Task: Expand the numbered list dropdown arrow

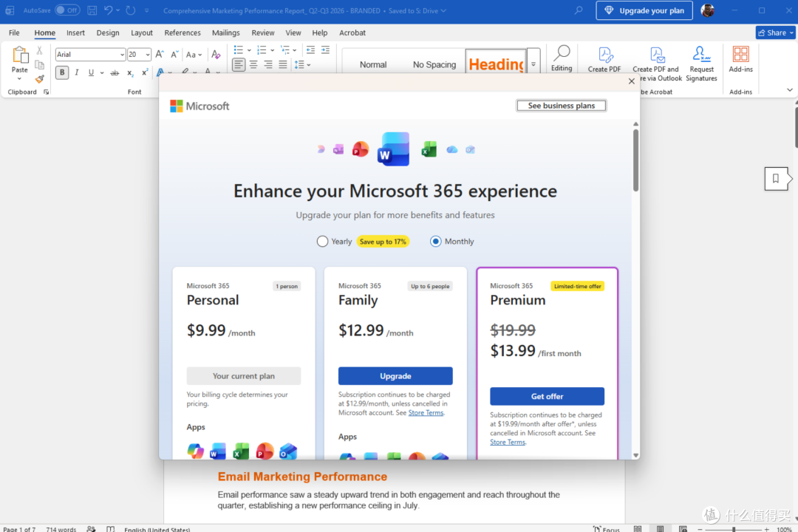Action: (272, 50)
